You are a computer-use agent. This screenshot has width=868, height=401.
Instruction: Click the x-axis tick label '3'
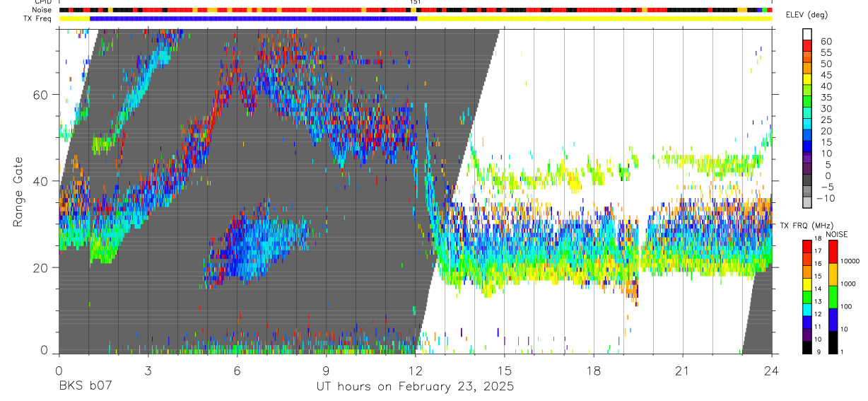pos(148,371)
